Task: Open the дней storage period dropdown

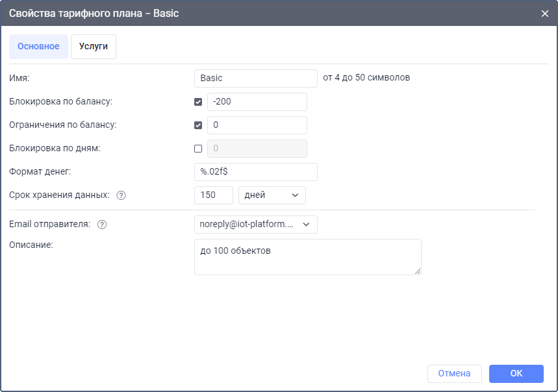Action: tap(272, 195)
